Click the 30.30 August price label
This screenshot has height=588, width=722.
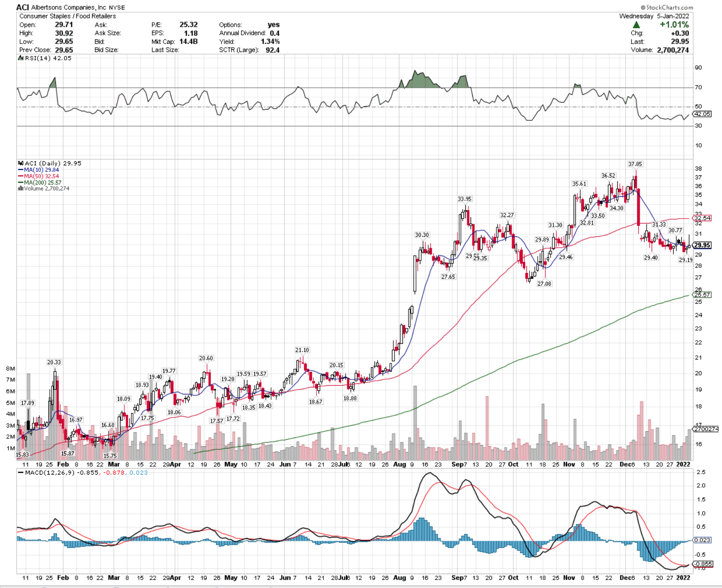point(422,235)
